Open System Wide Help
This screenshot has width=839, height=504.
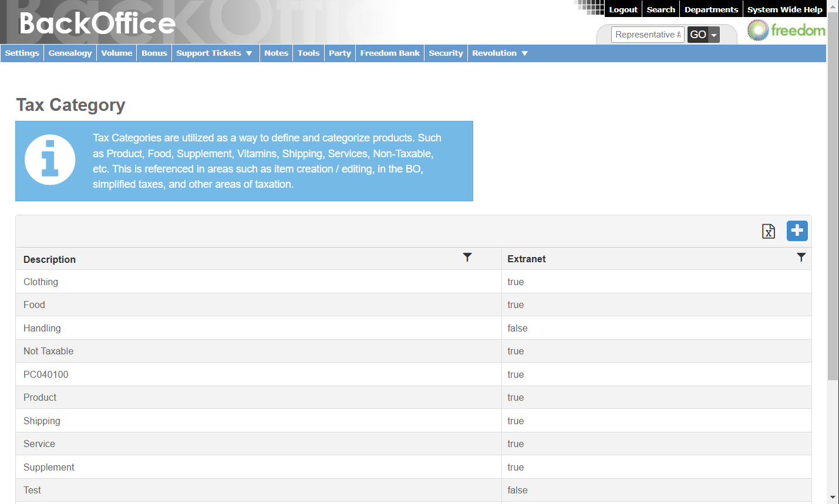[785, 9]
